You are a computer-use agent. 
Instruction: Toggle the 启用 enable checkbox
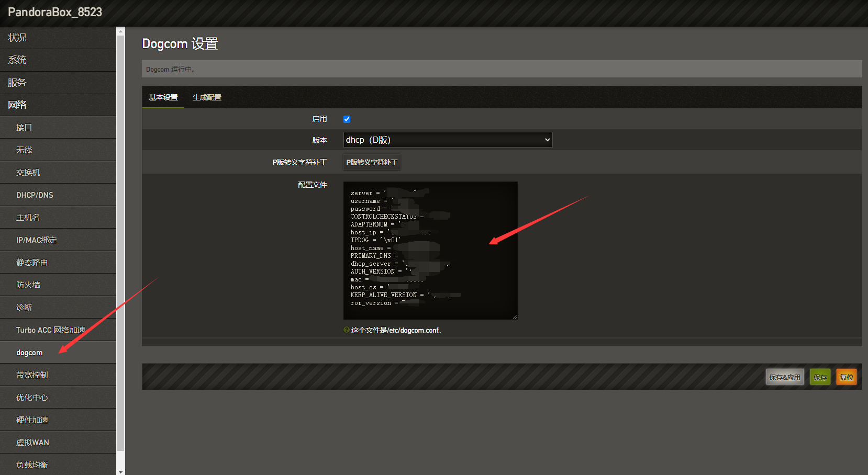(x=347, y=119)
